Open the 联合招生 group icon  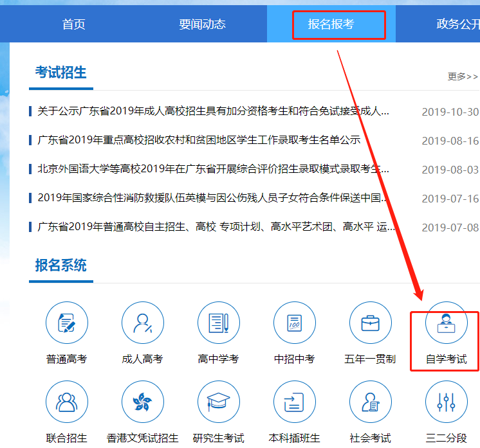[67, 402]
